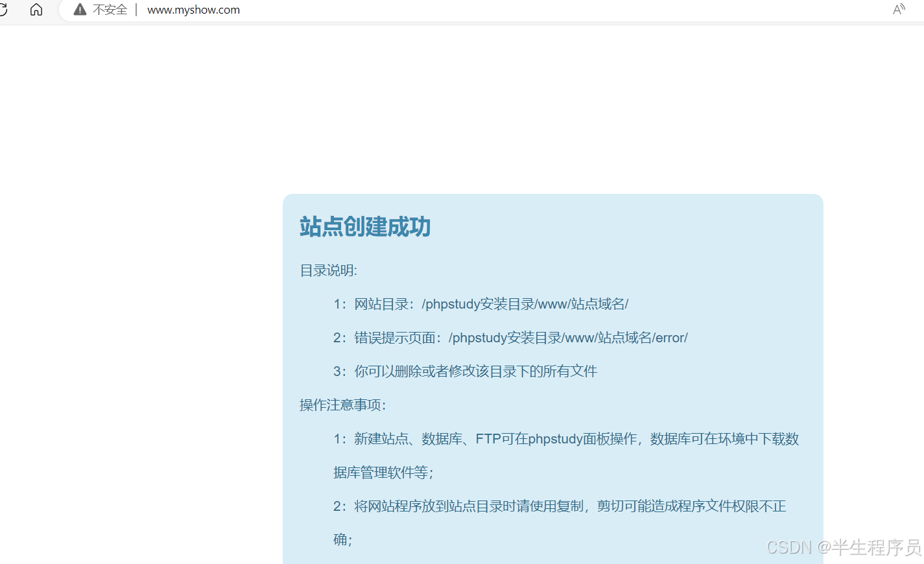Viewport: 924px width, 564px height.
Task: Click the 网站目录 path line
Action: pos(480,304)
